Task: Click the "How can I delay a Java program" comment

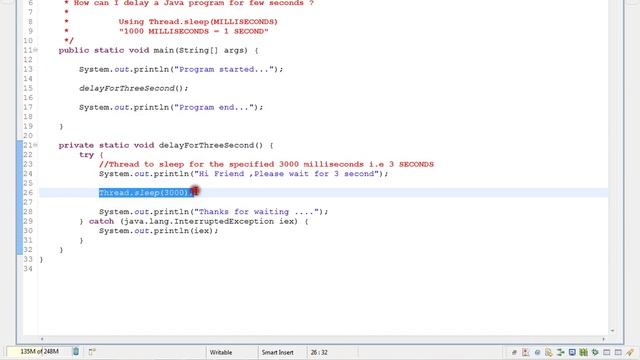Action: point(193,3)
